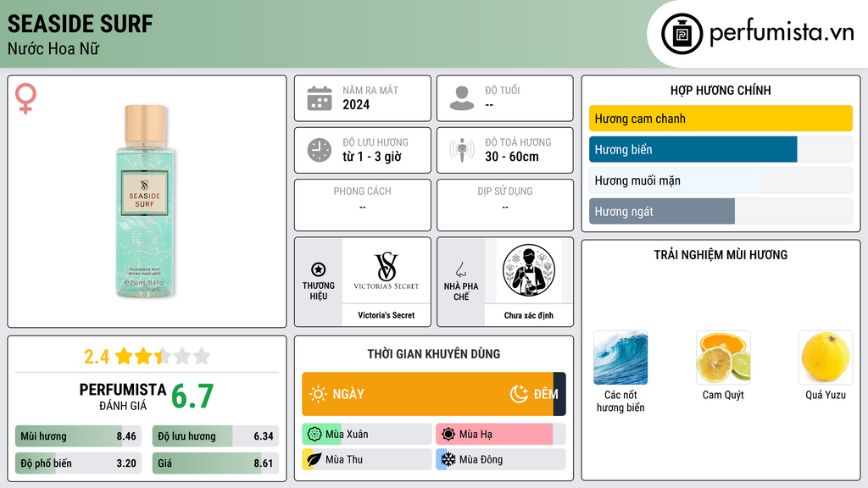Screen dimensions: 868x488
Task: Click the calendar icon beside Năm ra mắt
Action: [x=320, y=98]
